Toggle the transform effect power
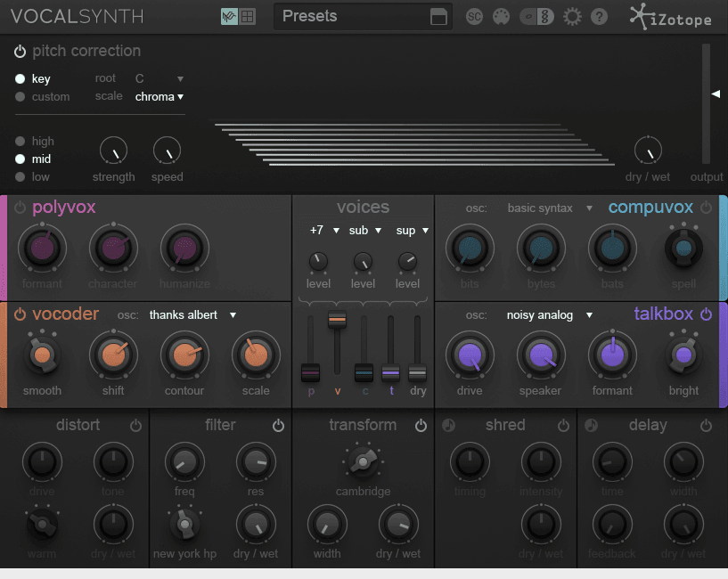 point(421,425)
